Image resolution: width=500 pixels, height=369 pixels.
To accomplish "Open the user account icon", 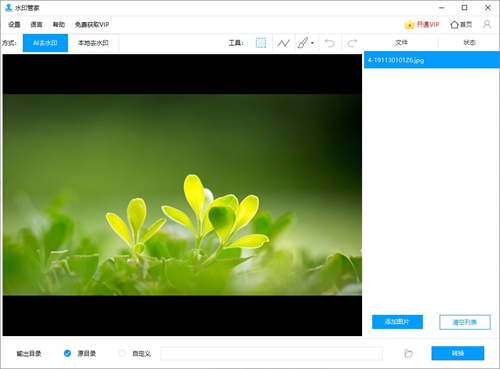I will pyautogui.click(x=487, y=24).
